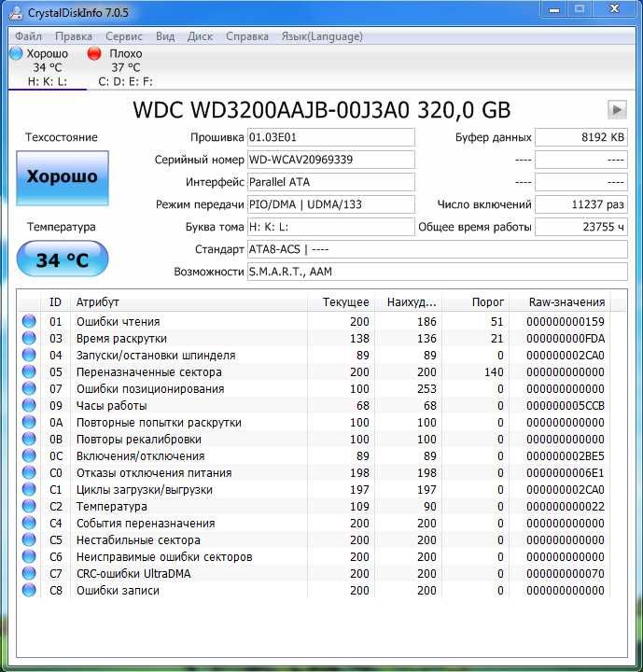Select the Часы работы attribute text
Viewport: 643px width, 672px height.
(112, 405)
